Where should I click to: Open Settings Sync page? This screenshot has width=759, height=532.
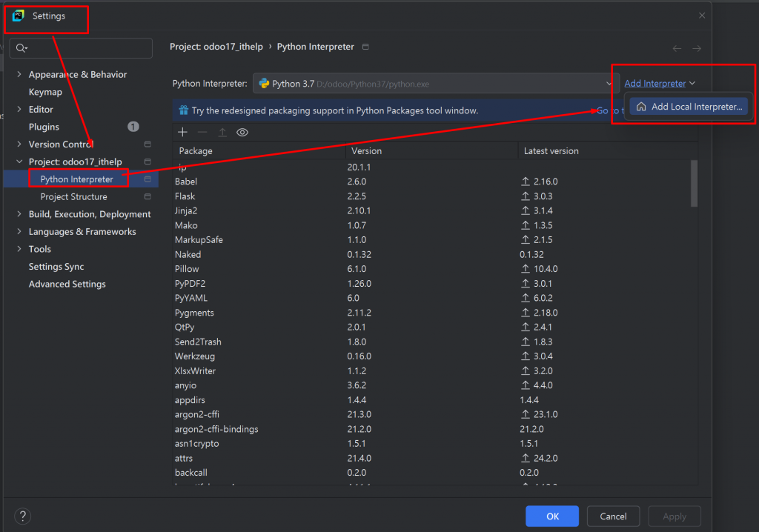pos(56,266)
